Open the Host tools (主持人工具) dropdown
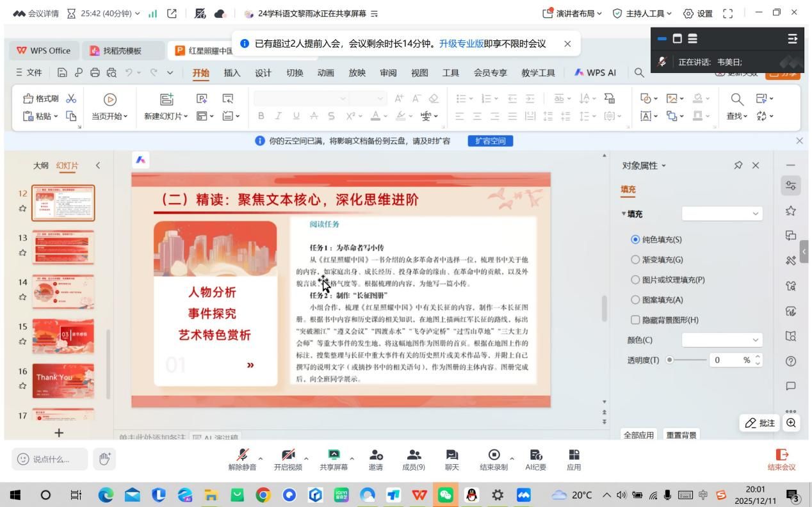Screen dimensions: 812x507 point(643,13)
